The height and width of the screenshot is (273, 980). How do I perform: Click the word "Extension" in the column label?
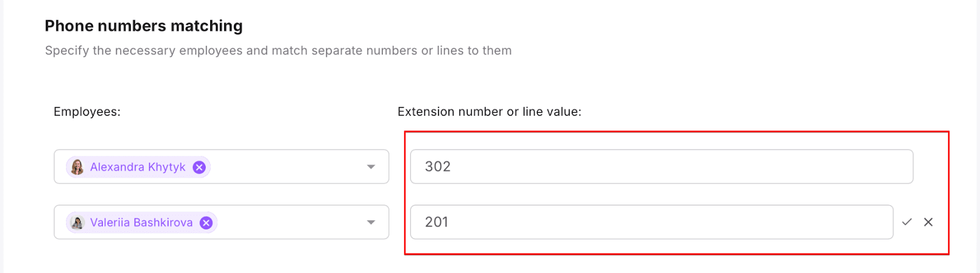point(424,111)
